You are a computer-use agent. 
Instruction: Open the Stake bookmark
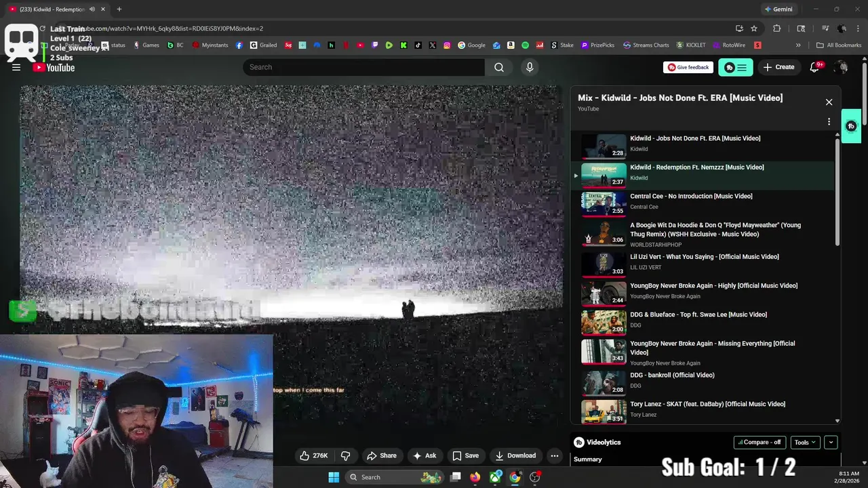(x=561, y=45)
